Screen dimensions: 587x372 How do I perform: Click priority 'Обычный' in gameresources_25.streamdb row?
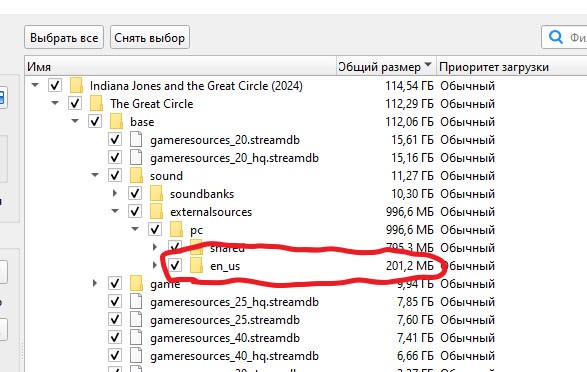(x=467, y=320)
